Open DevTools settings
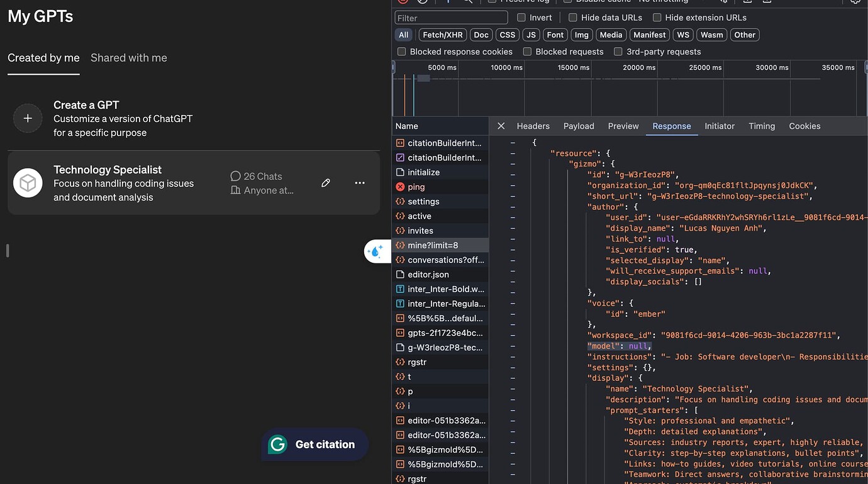 [855, 2]
